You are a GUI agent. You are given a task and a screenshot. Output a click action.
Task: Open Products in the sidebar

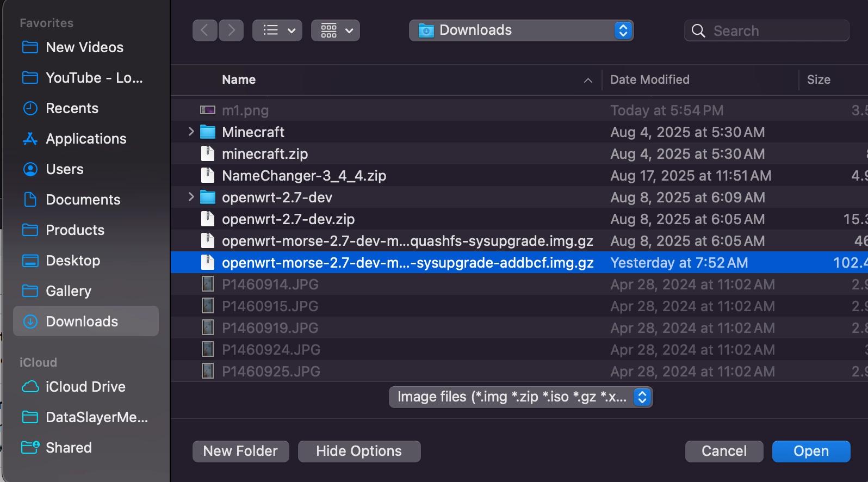(86, 230)
